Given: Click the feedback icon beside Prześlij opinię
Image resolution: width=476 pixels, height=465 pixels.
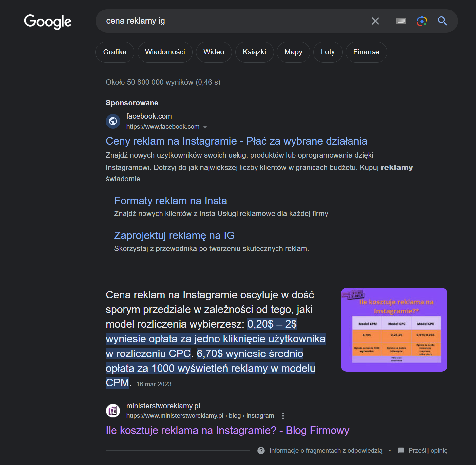Looking at the screenshot, I should coord(401,451).
